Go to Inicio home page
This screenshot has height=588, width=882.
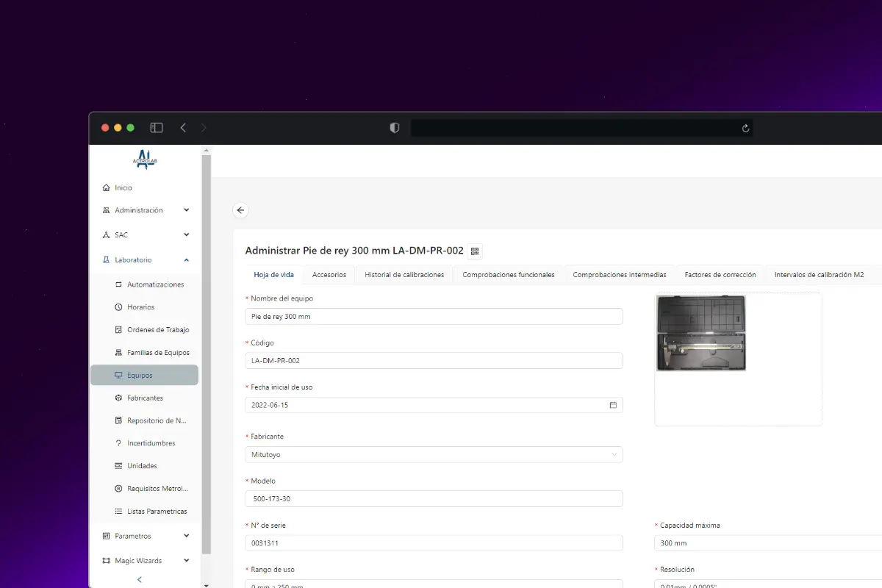click(x=123, y=187)
